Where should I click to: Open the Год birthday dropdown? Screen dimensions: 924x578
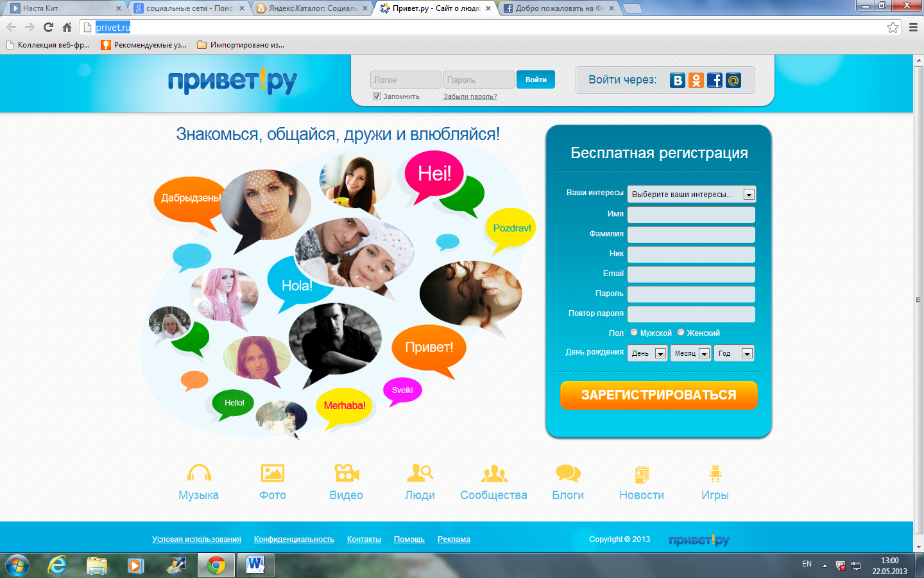(734, 353)
